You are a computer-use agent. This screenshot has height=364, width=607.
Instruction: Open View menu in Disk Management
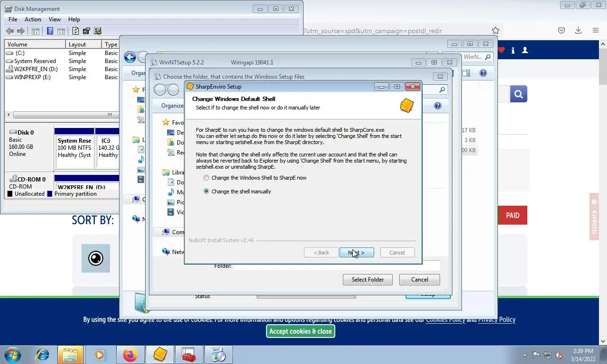55,19
